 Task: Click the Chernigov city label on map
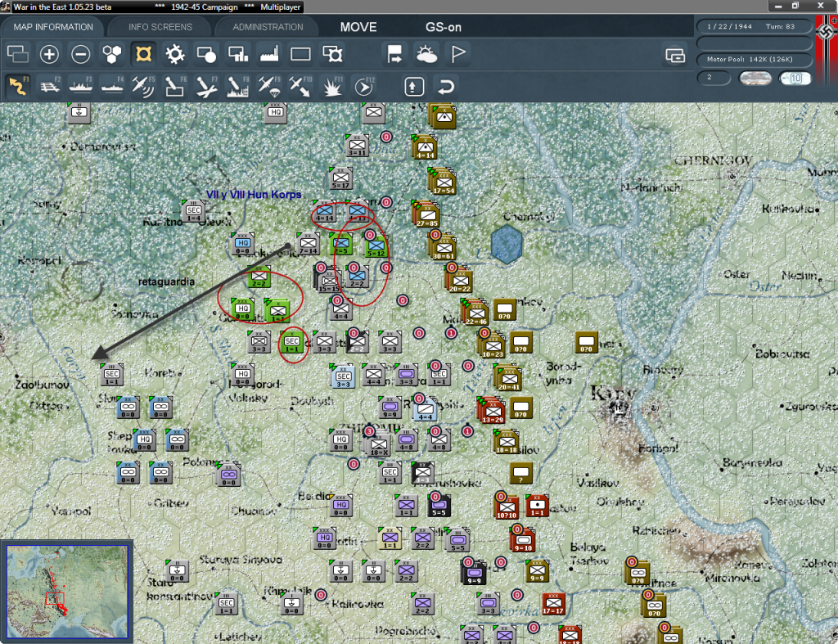(713, 160)
